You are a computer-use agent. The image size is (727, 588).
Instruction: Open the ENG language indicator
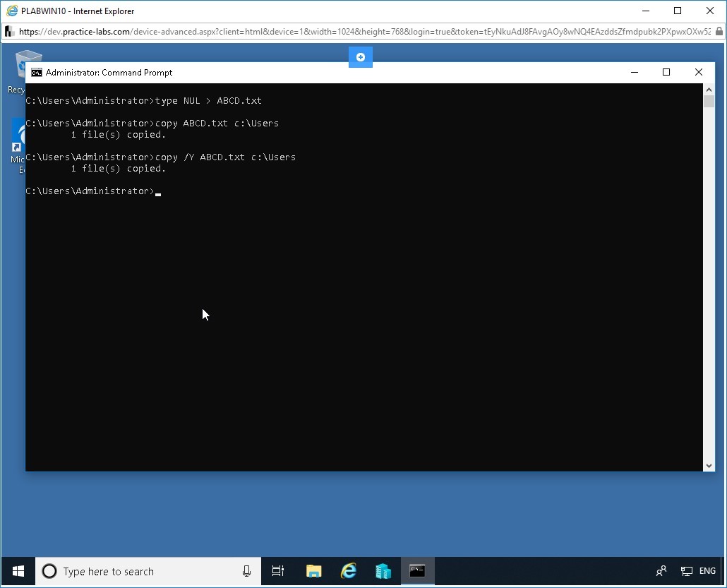pos(707,571)
